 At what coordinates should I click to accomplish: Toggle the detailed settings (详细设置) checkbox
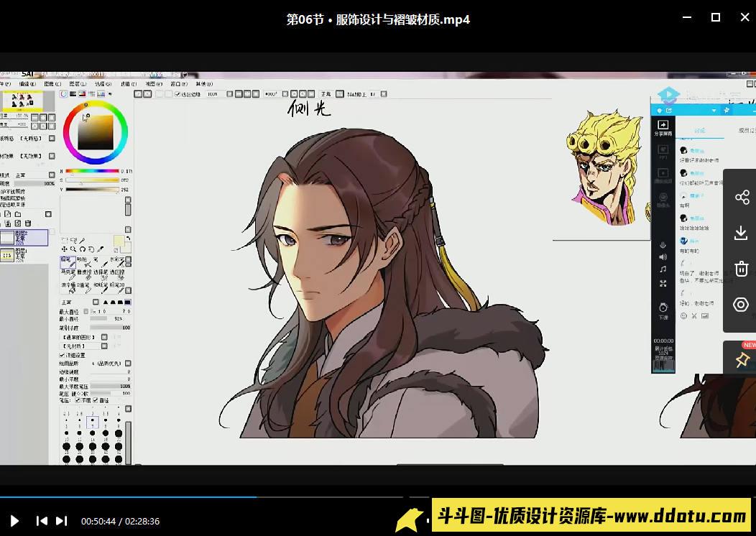pos(62,355)
